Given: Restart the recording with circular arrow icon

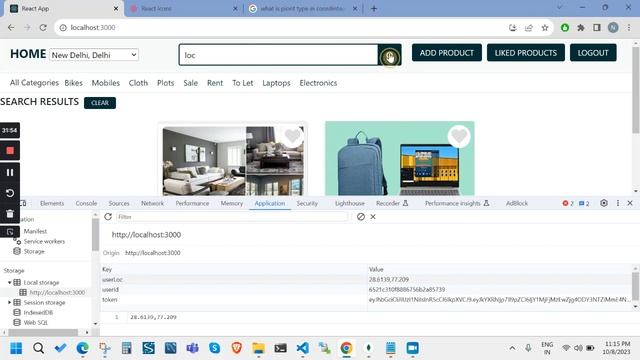Looking at the screenshot, I should click(10, 193).
